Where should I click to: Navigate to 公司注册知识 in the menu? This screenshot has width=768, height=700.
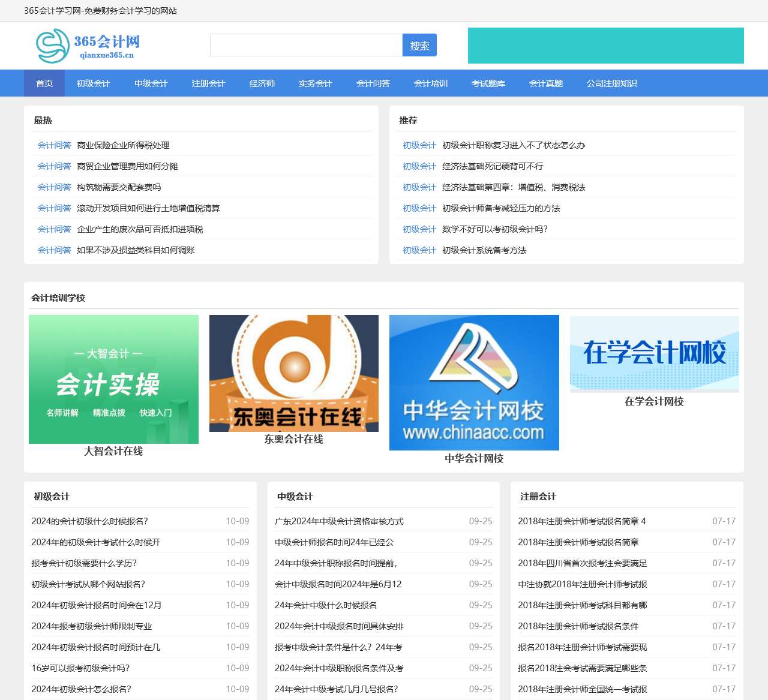[x=611, y=83]
